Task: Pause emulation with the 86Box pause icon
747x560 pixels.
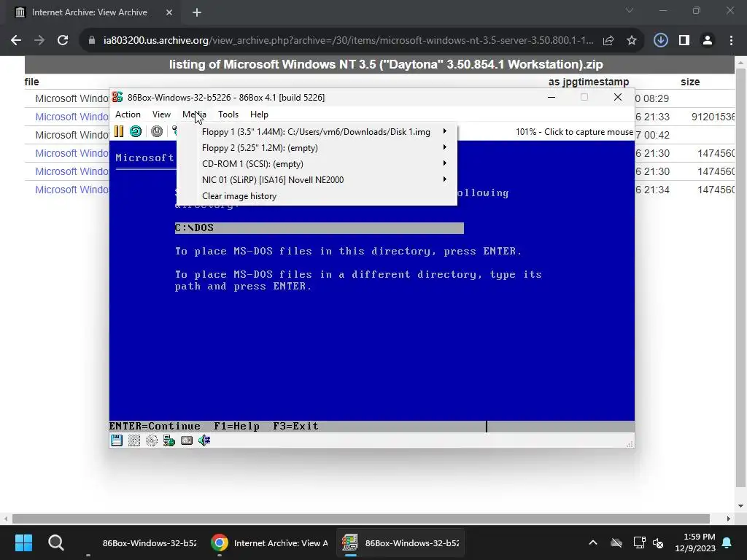Action: point(119,131)
